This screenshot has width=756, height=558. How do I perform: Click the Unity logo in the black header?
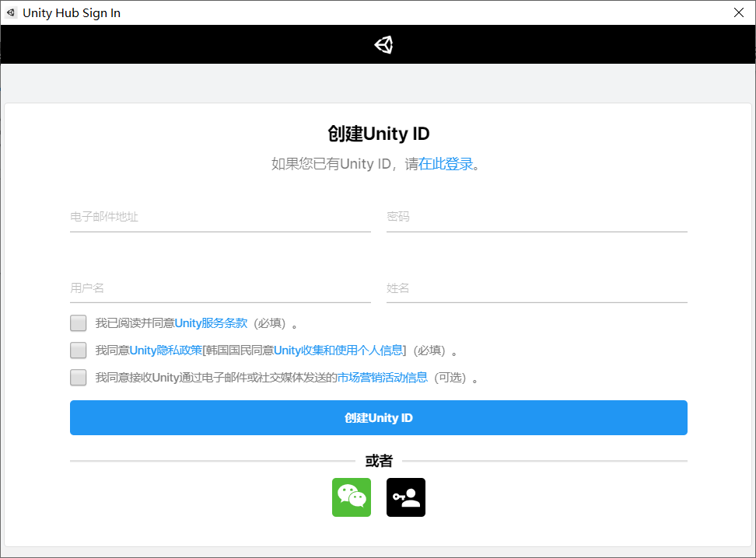coord(383,44)
